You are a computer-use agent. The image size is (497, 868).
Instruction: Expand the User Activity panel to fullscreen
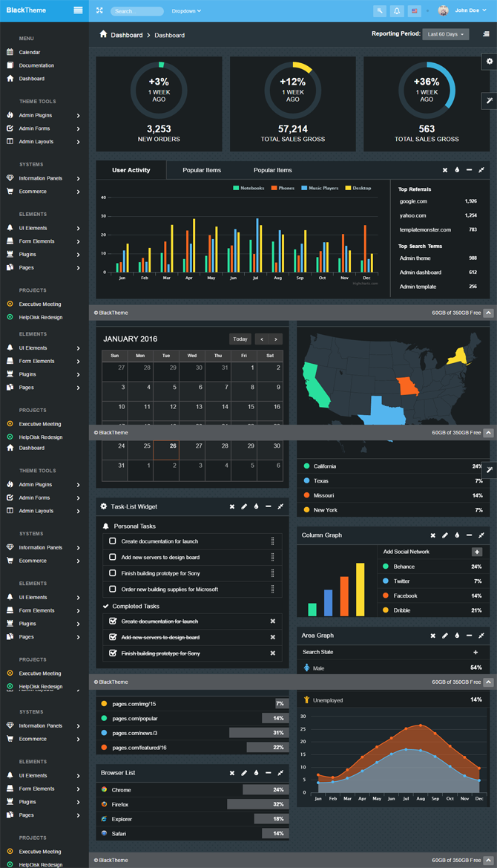coord(481,170)
